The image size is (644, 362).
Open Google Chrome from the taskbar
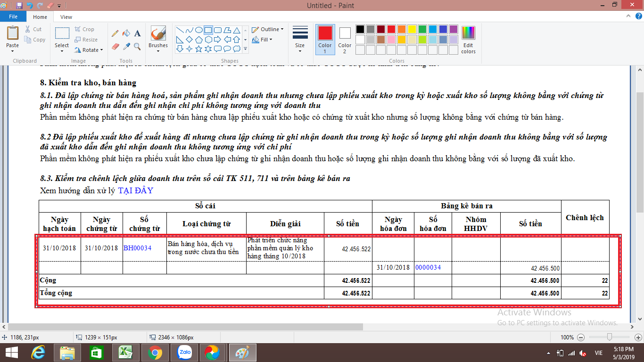(x=155, y=352)
